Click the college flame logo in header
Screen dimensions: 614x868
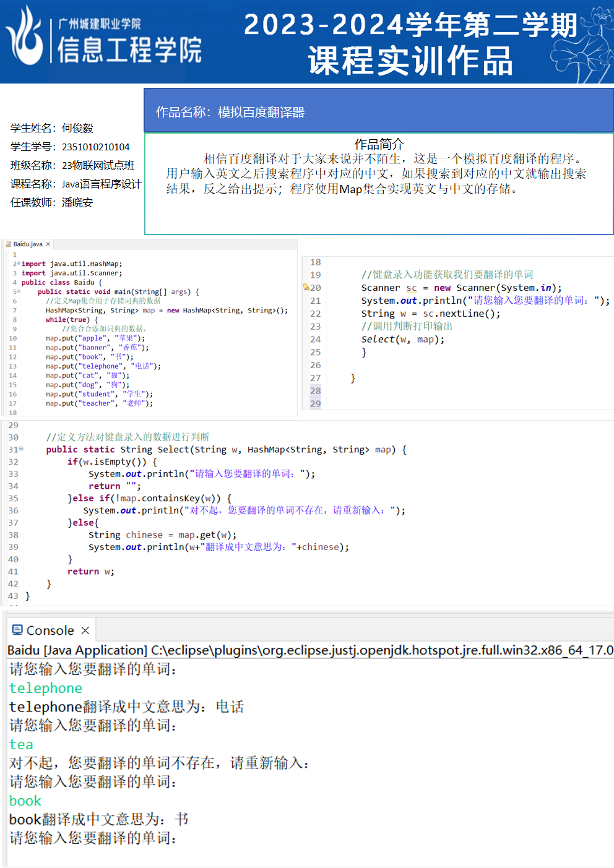pos(26,36)
